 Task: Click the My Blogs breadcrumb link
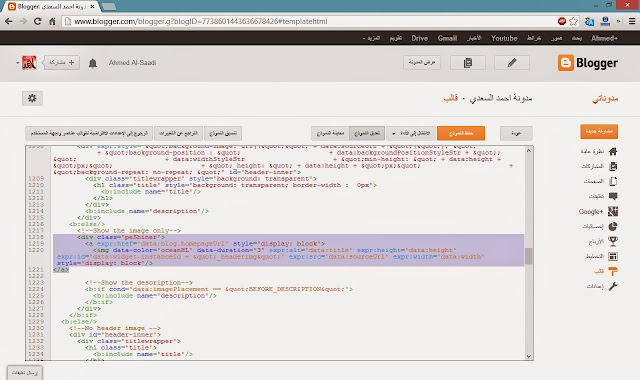point(605,98)
